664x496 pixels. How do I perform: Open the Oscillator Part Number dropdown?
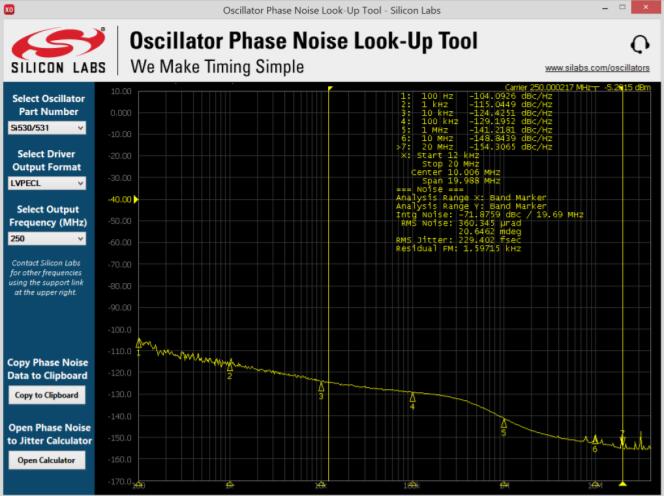point(47,128)
